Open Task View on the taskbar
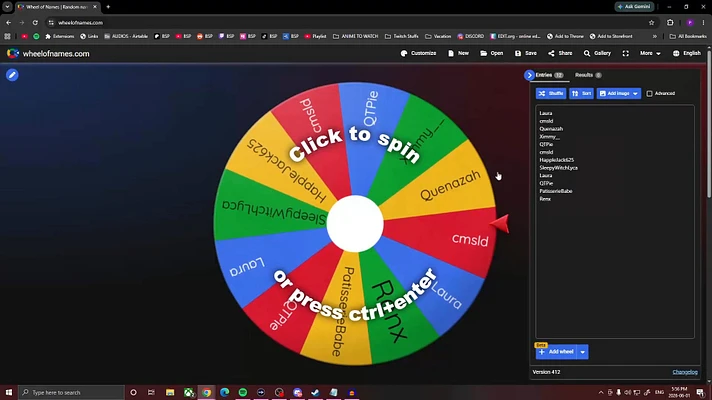Viewport: 712px width, 400px height. tap(151, 392)
